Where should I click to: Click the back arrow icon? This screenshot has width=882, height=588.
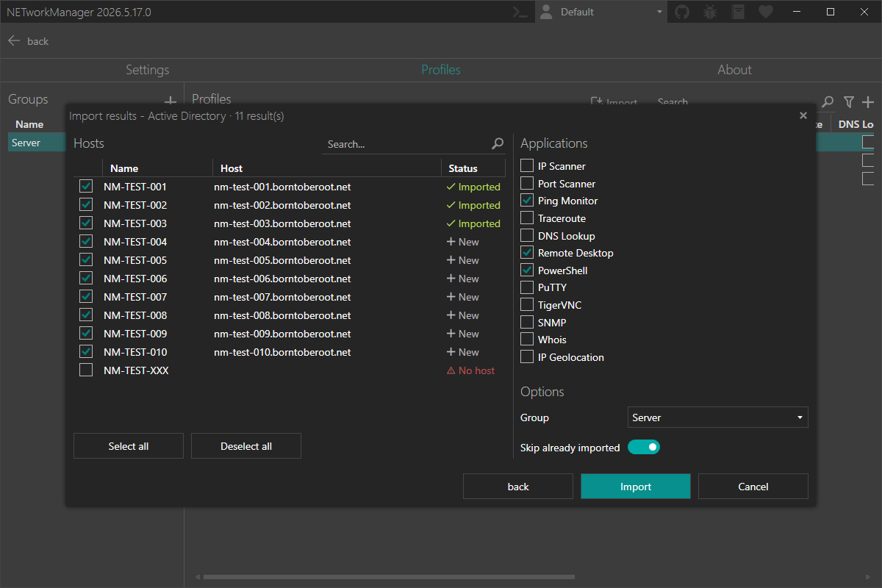(14, 41)
